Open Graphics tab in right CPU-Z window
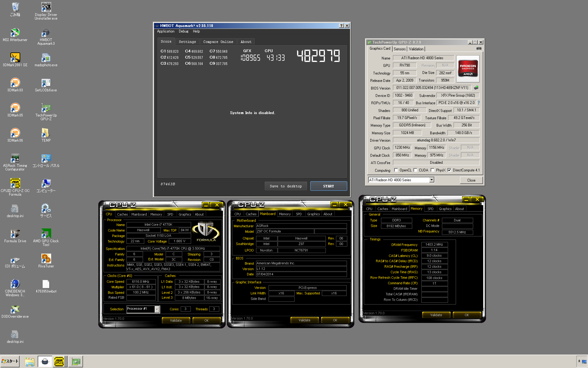588x368 pixels. [x=445, y=209]
